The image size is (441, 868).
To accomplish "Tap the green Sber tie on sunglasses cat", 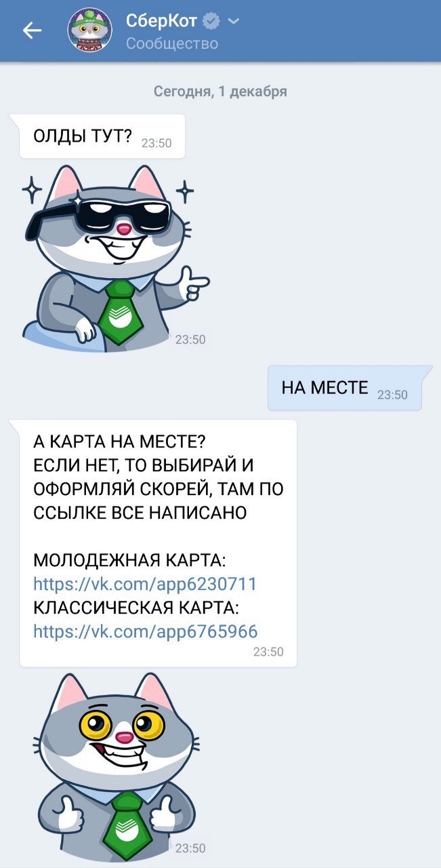I will [x=119, y=313].
